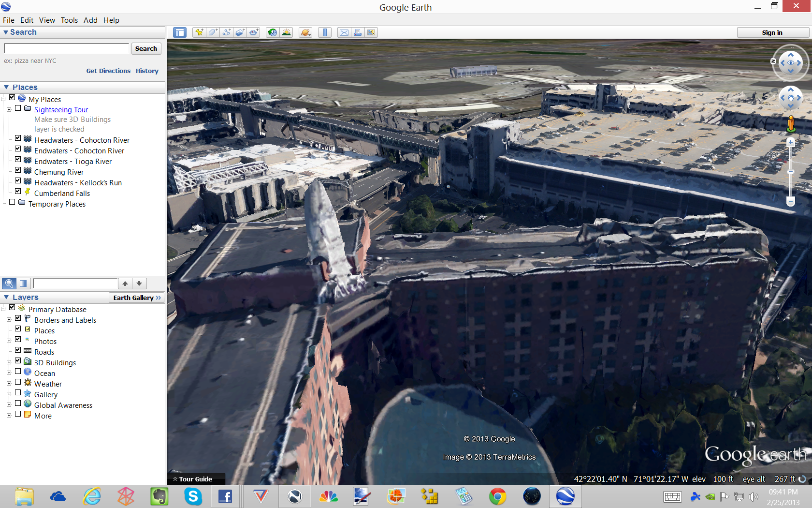Open Evernote from the taskbar
The height and width of the screenshot is (508, 812).
point(159,496)
